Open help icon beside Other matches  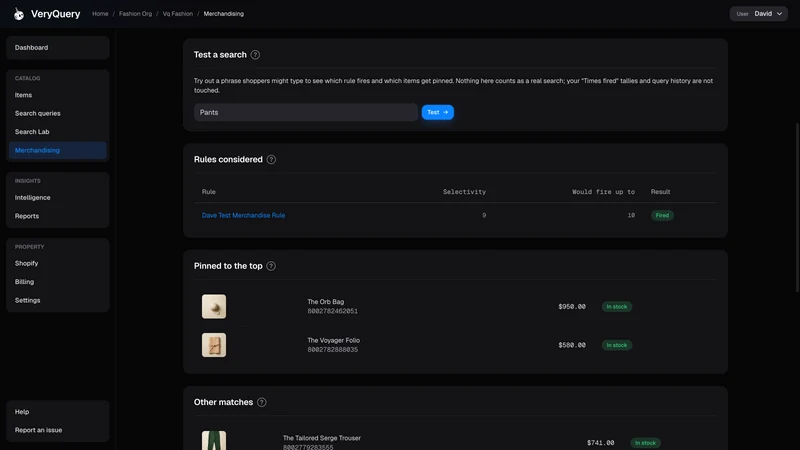tap(262, 402)
